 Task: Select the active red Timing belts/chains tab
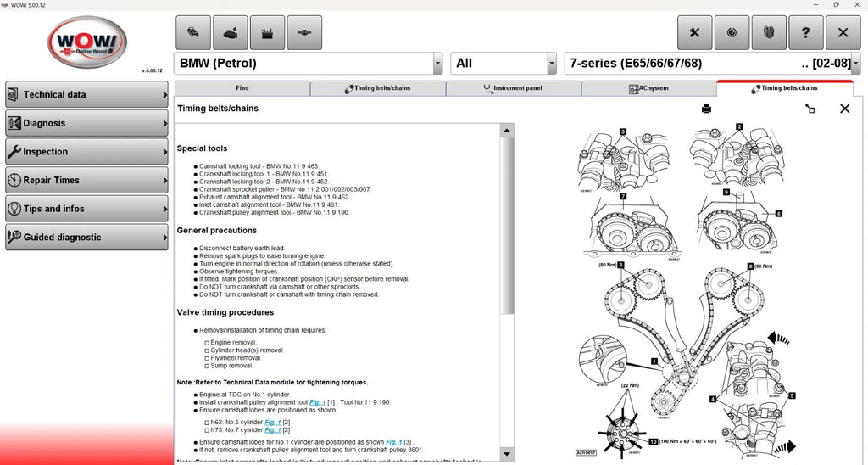[785, 88]
